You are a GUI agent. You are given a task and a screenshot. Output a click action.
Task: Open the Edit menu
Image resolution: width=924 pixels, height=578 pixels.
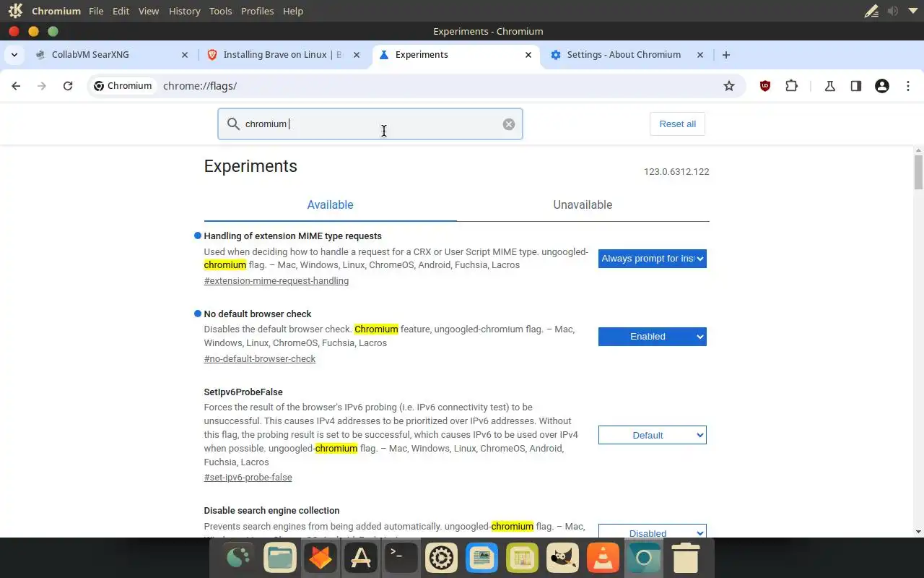coord(121,11)
